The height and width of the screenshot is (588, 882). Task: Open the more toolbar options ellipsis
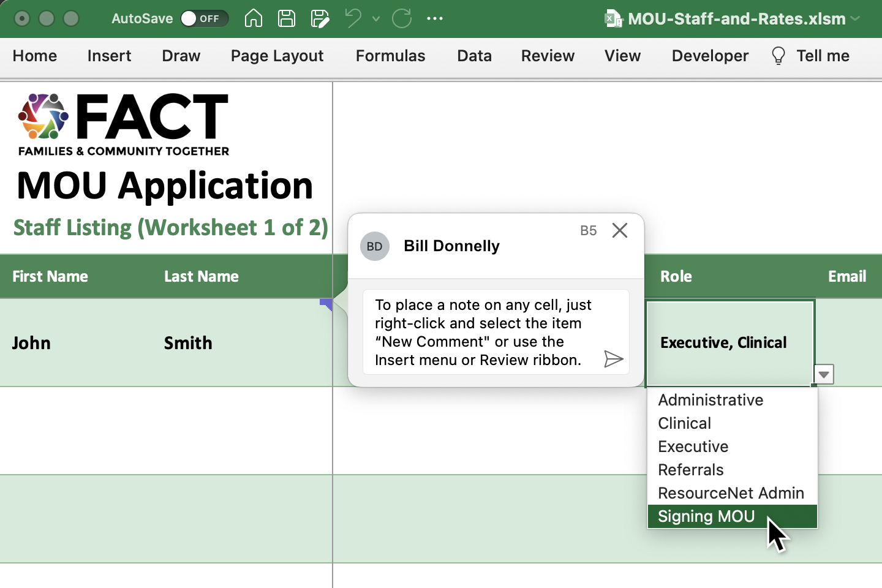pos(435,18)
